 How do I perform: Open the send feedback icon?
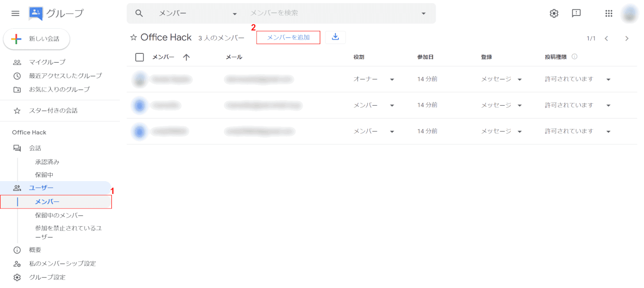576,13
